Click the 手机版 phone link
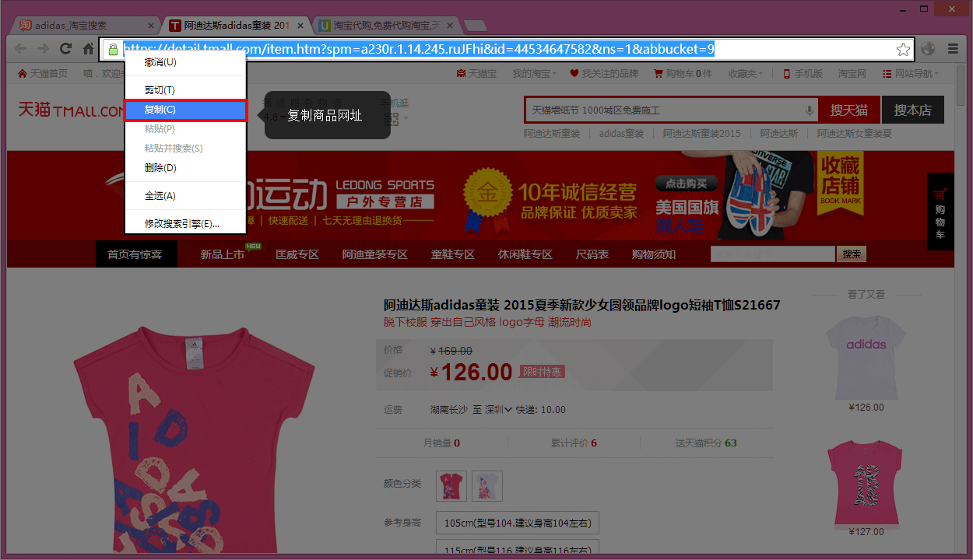Screen dimensions: 973x560 [x=803, y=74]
